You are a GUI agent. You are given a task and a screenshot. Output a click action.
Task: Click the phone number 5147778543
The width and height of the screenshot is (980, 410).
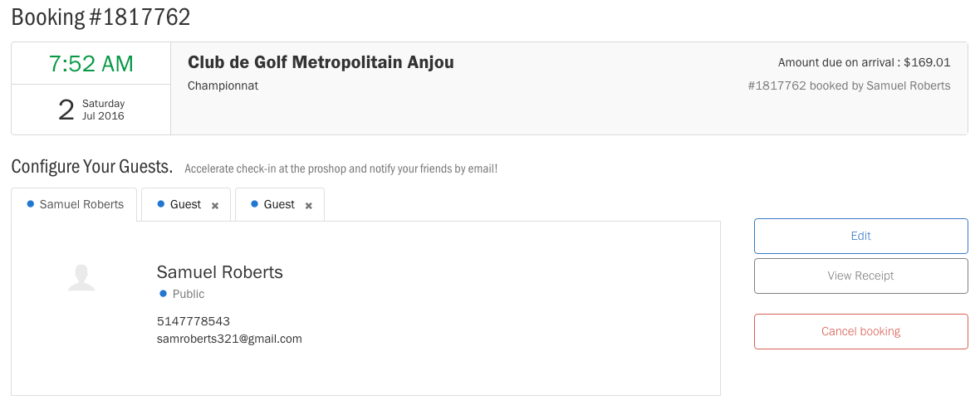point(194,321)
